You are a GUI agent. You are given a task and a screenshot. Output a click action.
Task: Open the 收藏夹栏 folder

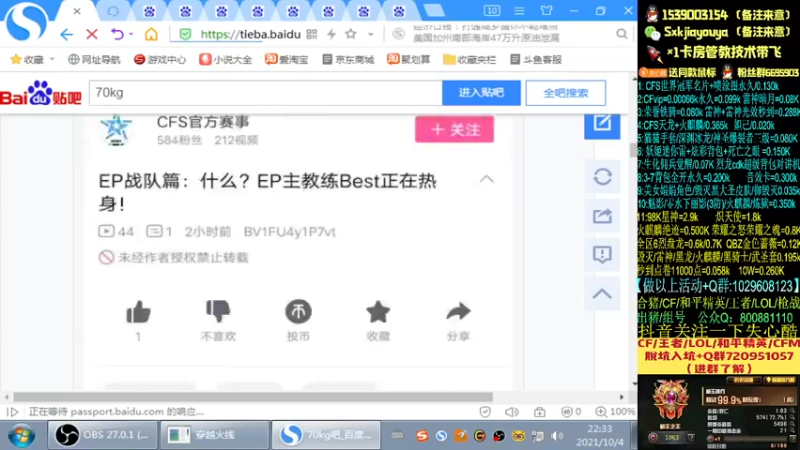pyautogui.click(x=469, y=60)
